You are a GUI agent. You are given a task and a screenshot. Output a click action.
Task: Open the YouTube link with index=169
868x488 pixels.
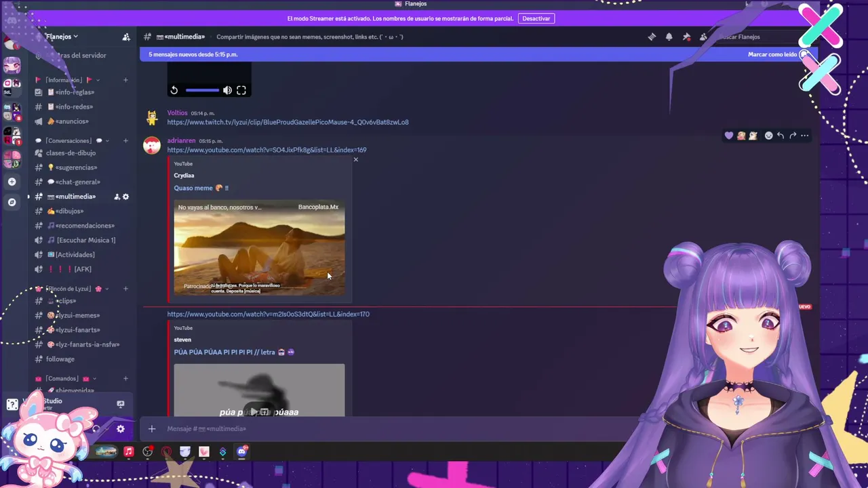click(267, 150)
